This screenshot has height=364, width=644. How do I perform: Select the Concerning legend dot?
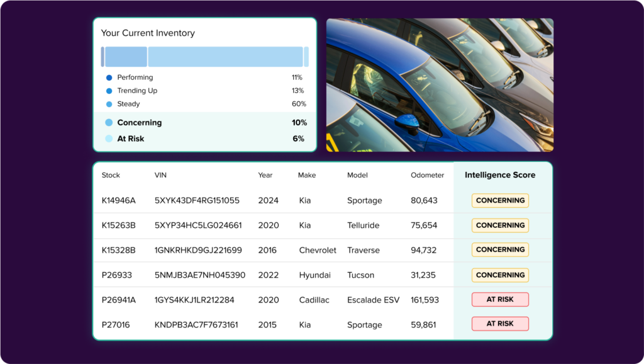(x=109, y=123)
